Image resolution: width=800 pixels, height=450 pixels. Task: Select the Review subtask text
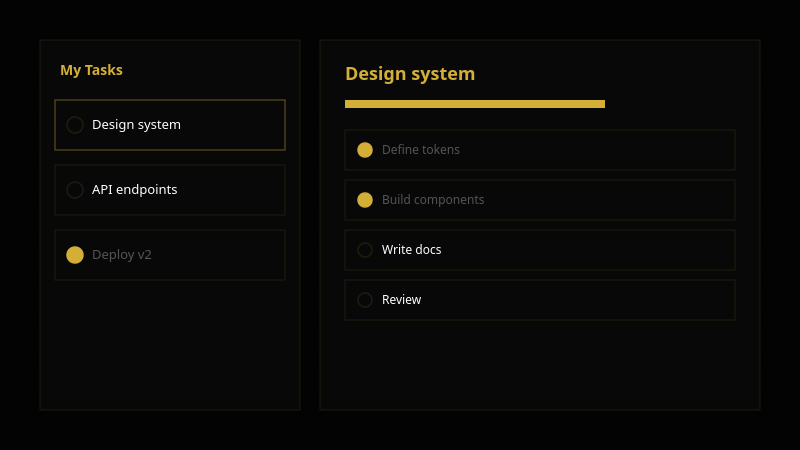(x=401, y=300)
